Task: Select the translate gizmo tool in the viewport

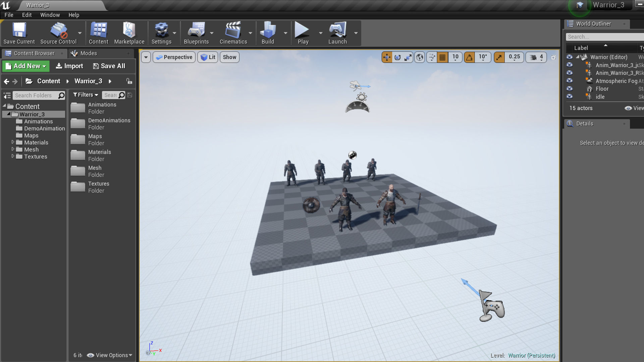Action: coord(387,57)
